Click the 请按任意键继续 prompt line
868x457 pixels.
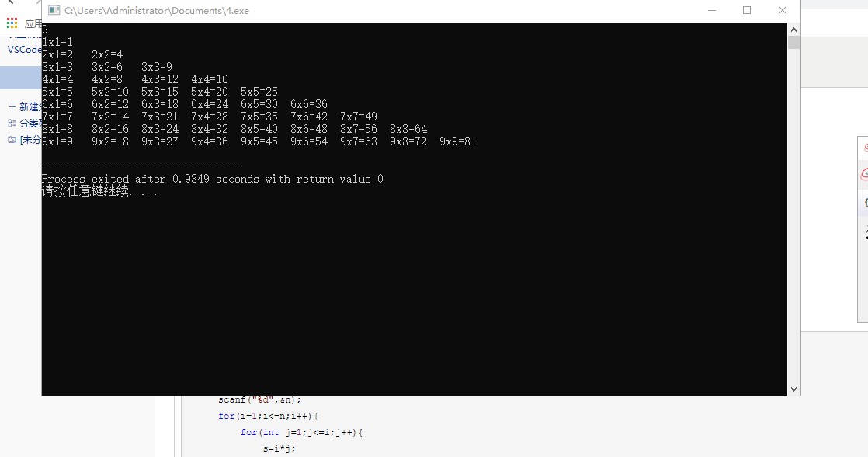point(99,191)
